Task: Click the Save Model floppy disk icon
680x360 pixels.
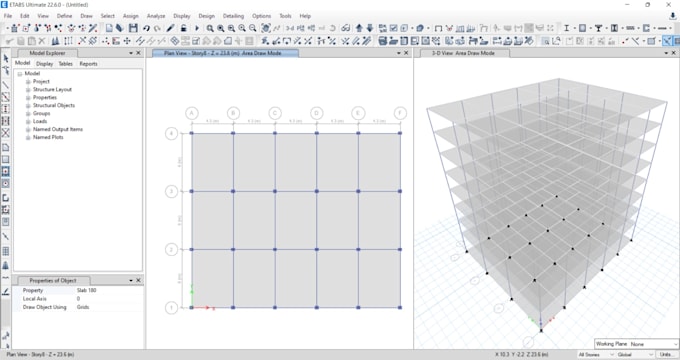Action: 133,28
